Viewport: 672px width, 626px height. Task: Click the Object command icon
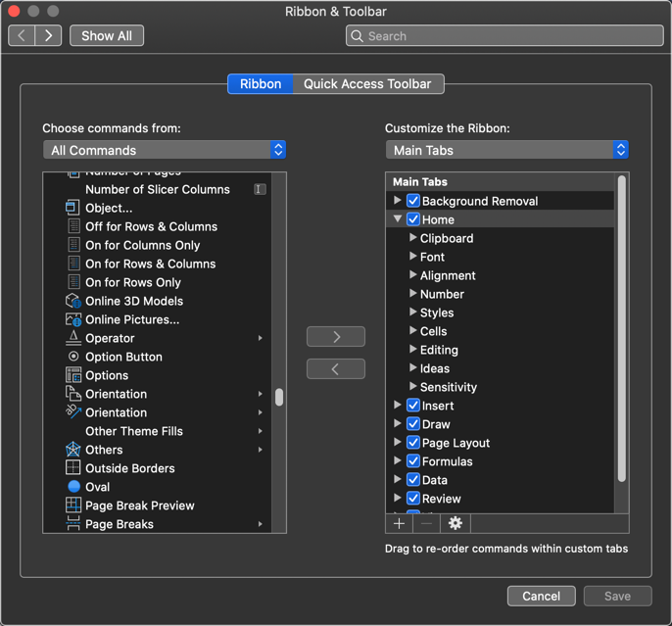click(73, 208)
